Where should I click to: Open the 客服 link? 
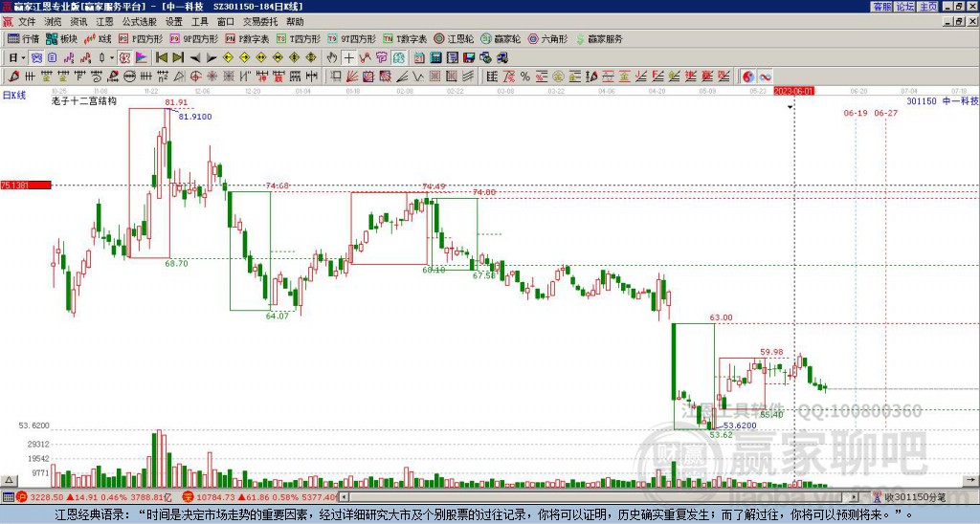[881, 7]
